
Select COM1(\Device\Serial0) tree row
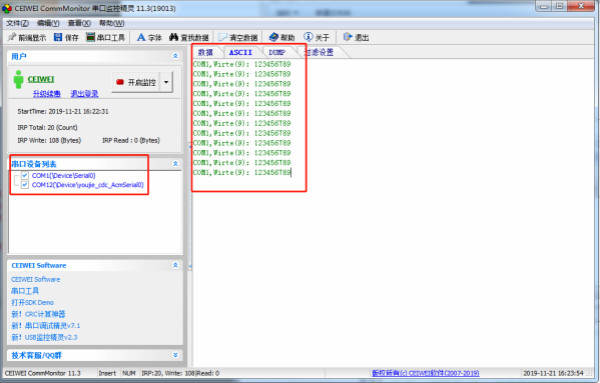click(64, 176)
